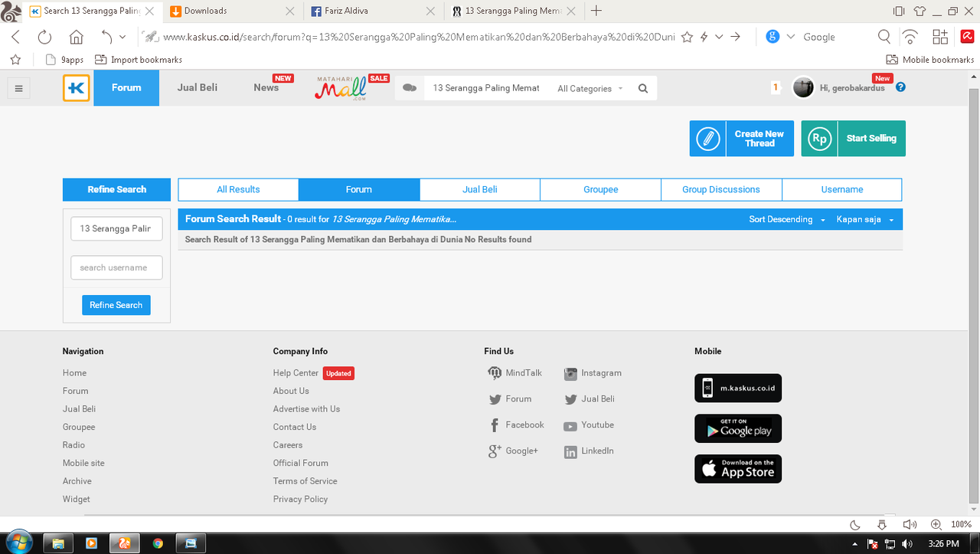Click the Kaskus logo icon
Screen dimensions: 980x554
pos(77,88)
